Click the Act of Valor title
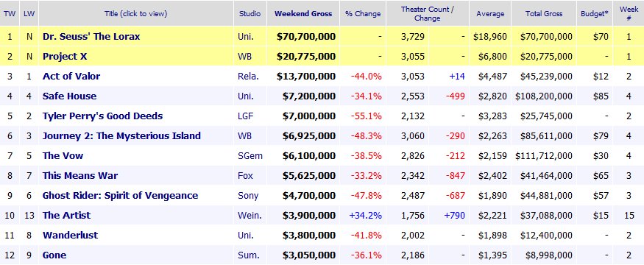644x265 pixels. coord(71,76)
